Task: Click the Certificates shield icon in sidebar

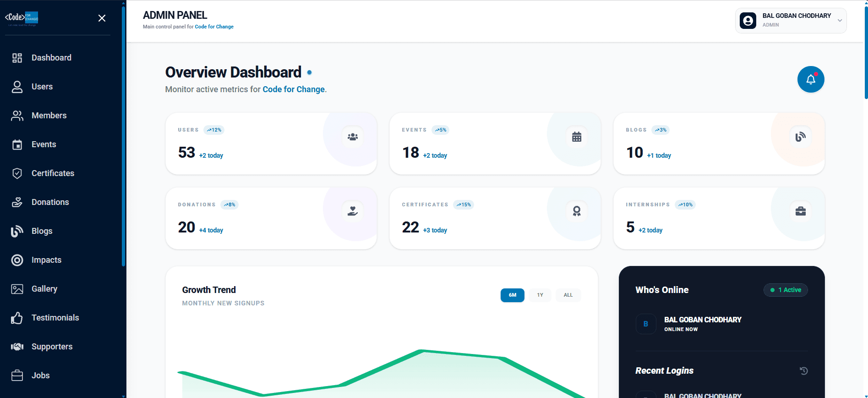Action: [17, 173]
